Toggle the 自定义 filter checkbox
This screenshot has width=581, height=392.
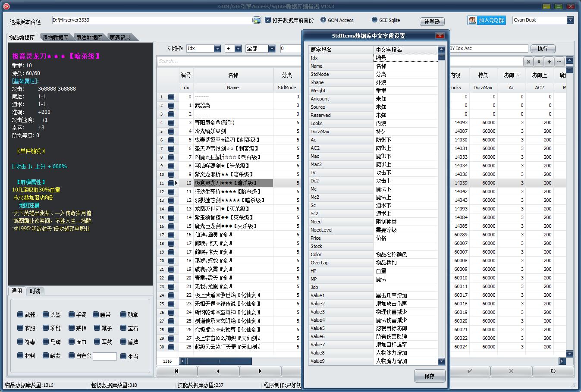click(x=72, y=356)
